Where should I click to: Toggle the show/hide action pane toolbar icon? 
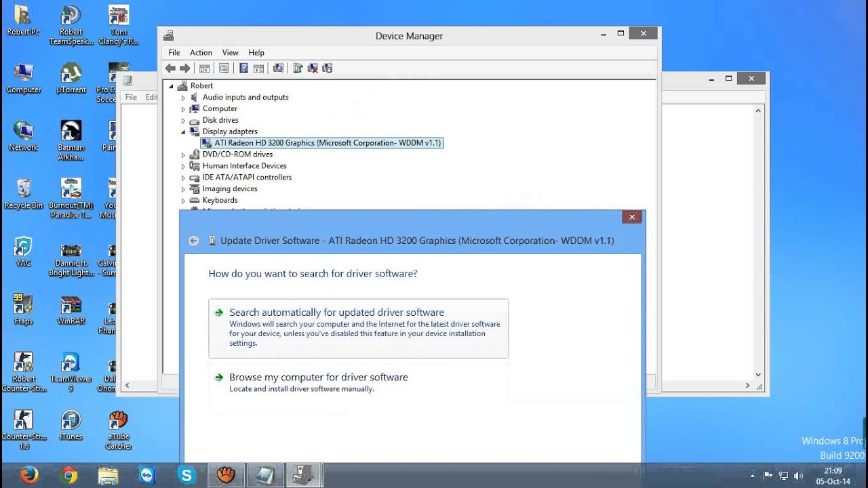click(x=258, y=68)
